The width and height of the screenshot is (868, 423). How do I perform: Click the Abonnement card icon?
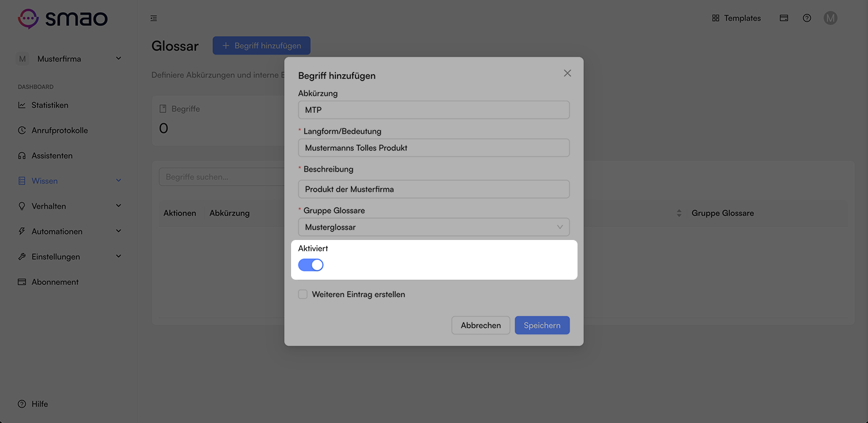click(x=22, y=282)
